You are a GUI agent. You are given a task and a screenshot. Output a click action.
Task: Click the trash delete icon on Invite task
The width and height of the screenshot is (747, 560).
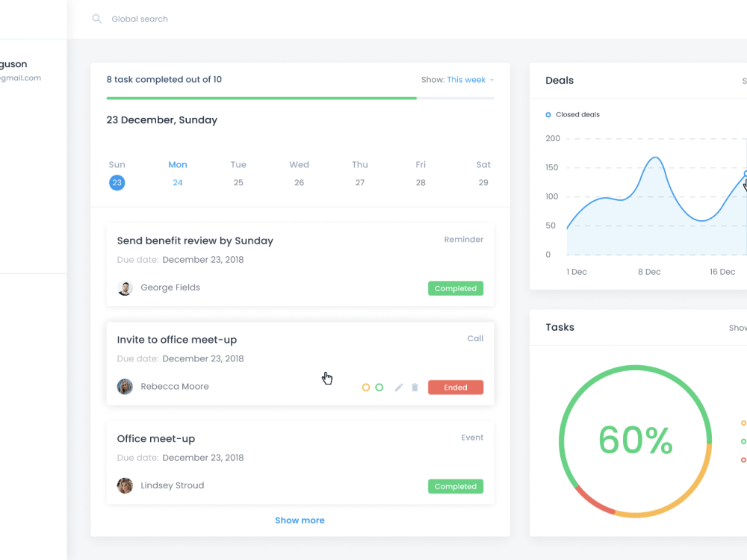click(x=415, y=387)
